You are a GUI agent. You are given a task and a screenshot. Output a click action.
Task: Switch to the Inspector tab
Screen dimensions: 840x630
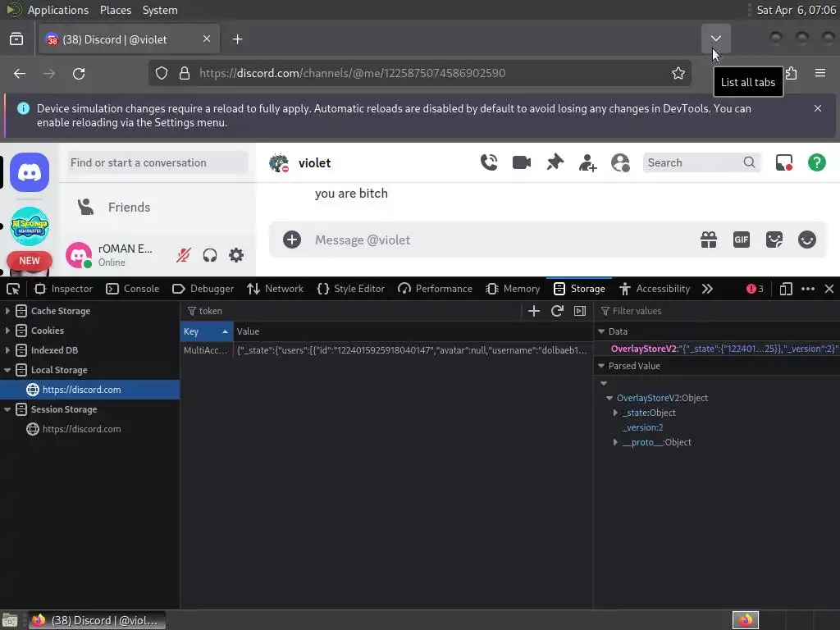pyautogui.click(x=62, y=289)
